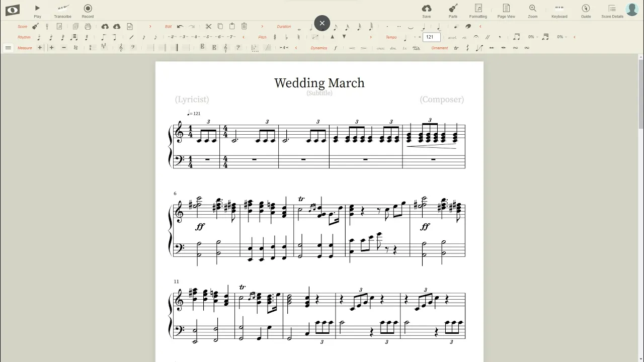Remove a measure with the minus icon
The height and width of the screenshot is (362, 644).
64,48
